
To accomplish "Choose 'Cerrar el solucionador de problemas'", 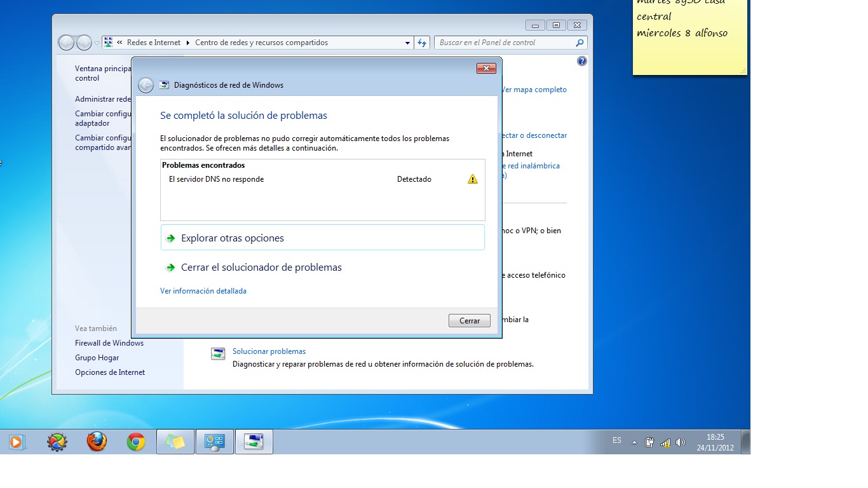I will [261, 268].
